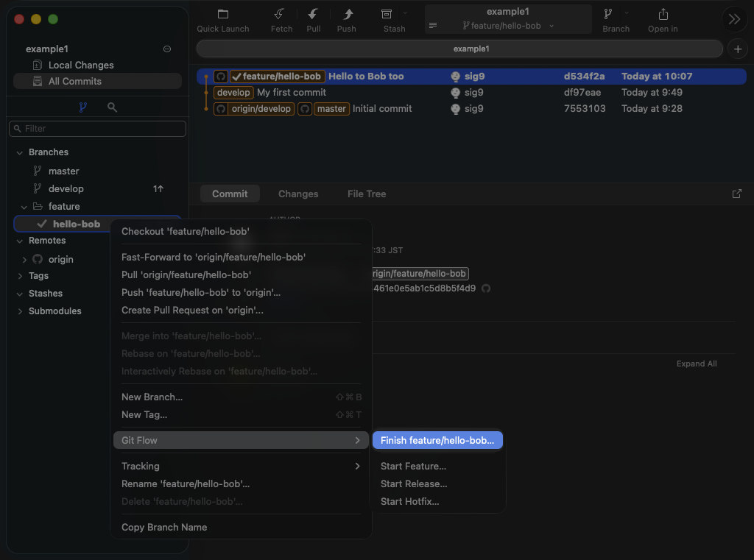The width and height of the screenshot is (754, 560).
Task: Open detail pane in external window icon
Action: pos(737,194)
